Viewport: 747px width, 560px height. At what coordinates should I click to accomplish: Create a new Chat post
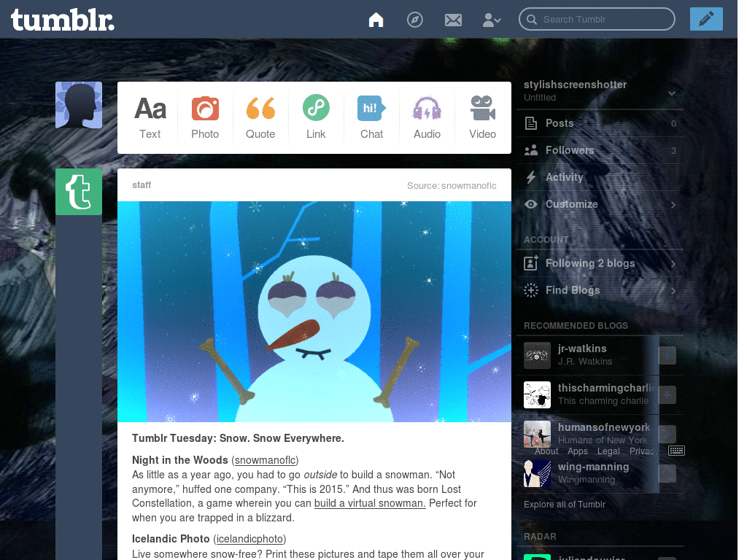(x=371, y=117)
